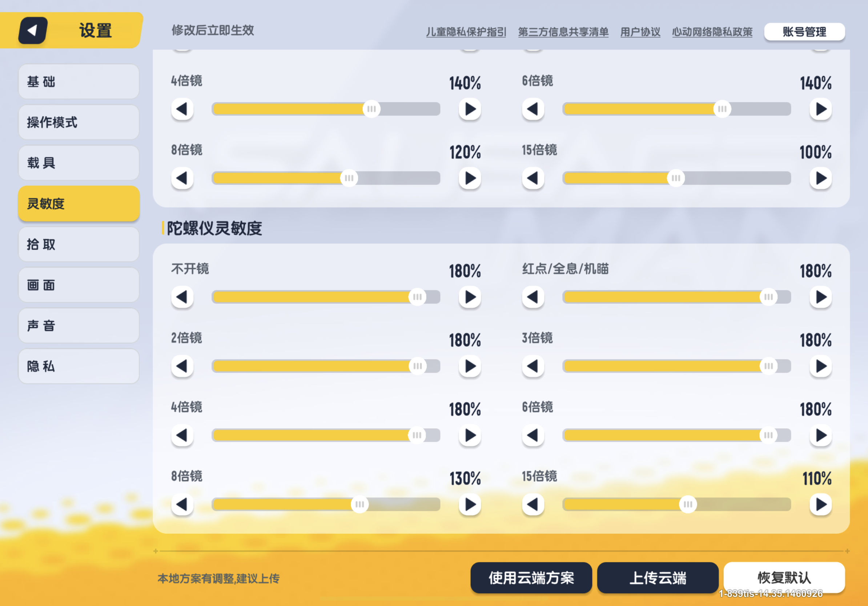
Task: Increase gyroscope 3倍镜 sensitivity
Action: pos(821,366)
